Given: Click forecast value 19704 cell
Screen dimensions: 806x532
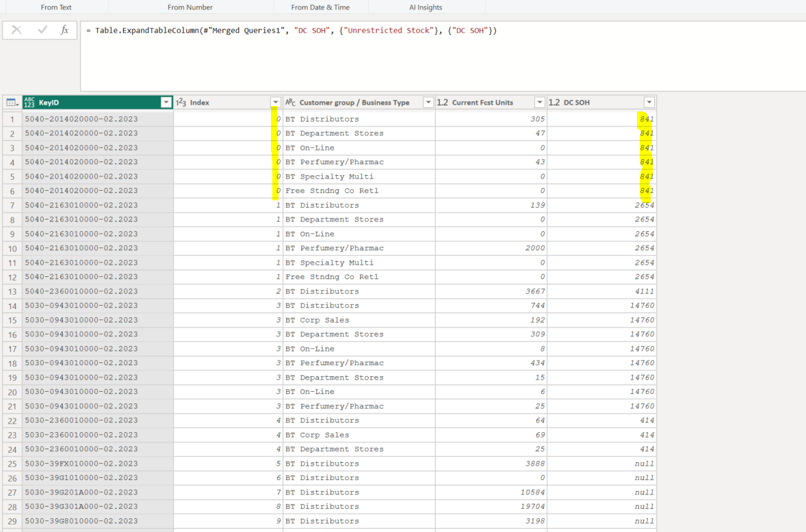Looking at the screenshot, I should pos(491,507).
